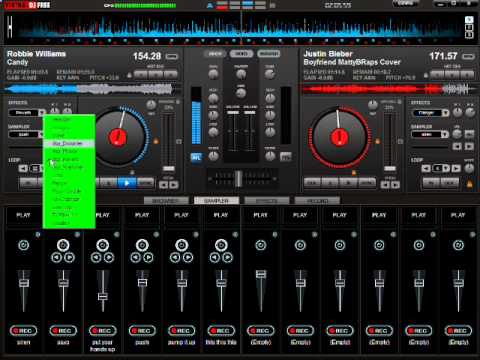Image resolution: width=480 pixels, height=360 pixels.
Task: Click the right deck sampler next arrow
Action: (x=469, y=146)
